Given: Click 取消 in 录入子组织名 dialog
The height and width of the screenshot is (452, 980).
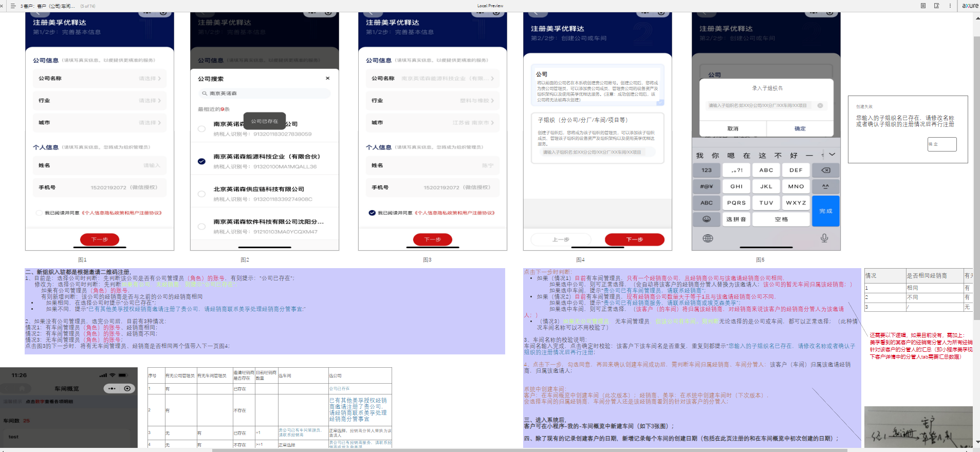Looking at the screenshot, I should pyautogui.click(x=733, y=128).
